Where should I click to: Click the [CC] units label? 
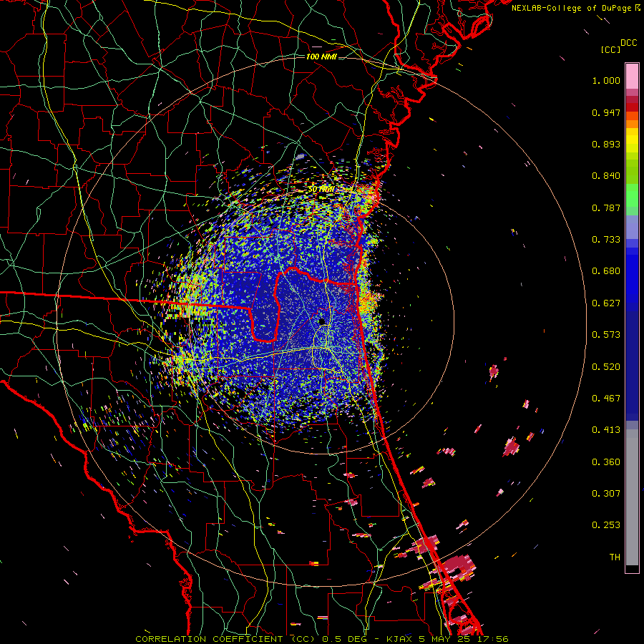[610, 49]
